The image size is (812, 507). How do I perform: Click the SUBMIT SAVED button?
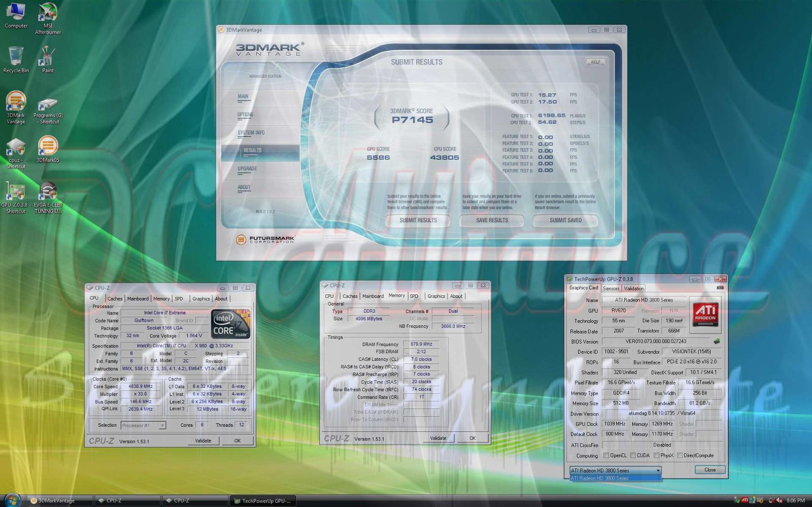[x=565, y=220]
